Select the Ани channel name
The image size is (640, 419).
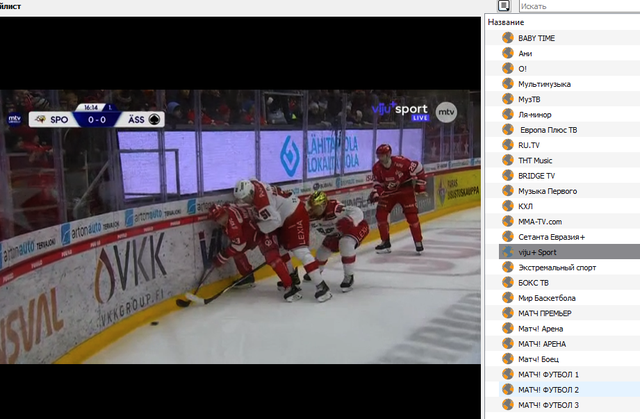pyautogui.click(x=525, y=53)
